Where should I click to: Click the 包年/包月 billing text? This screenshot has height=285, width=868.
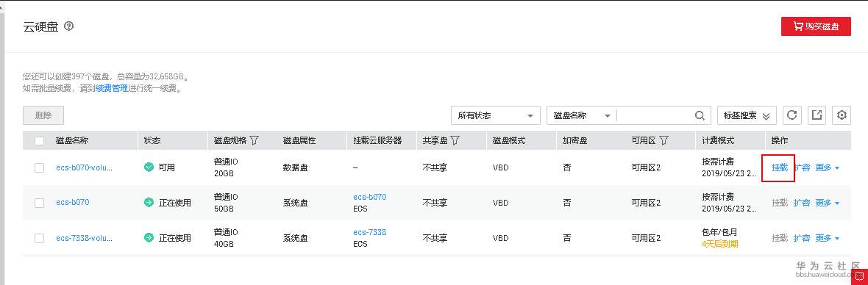(x=719, y=232)
